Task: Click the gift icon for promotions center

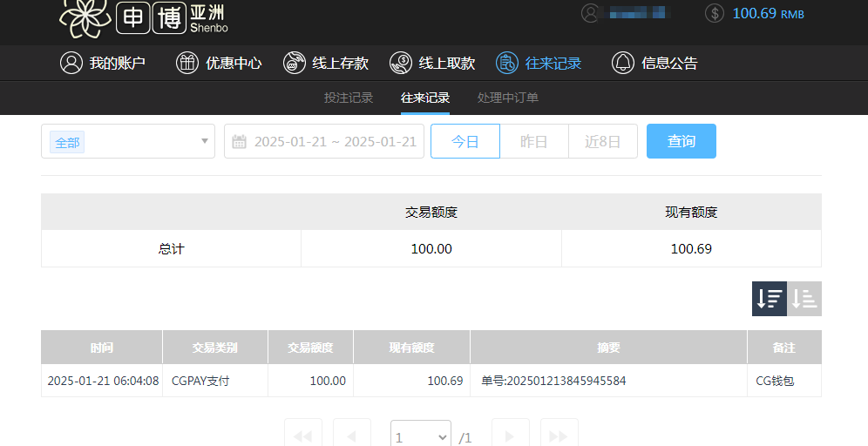Action: tap(187, 63)
